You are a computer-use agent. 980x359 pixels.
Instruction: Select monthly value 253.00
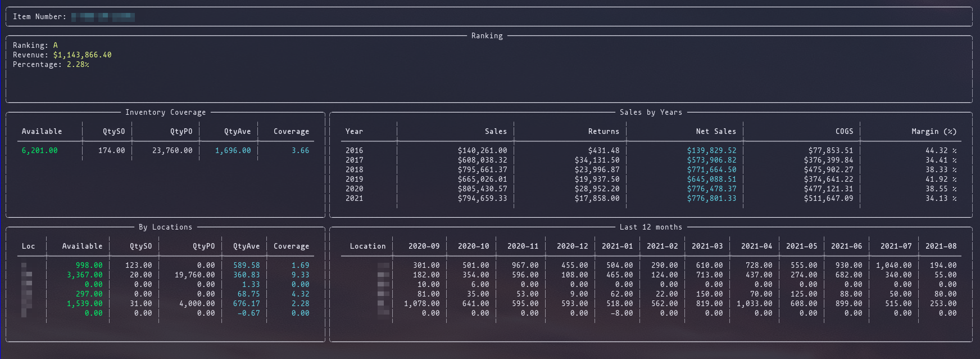[x=943, y=304]
